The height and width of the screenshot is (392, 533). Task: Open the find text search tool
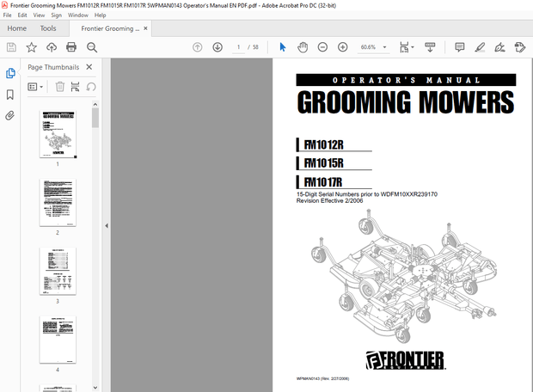[92, 47]
